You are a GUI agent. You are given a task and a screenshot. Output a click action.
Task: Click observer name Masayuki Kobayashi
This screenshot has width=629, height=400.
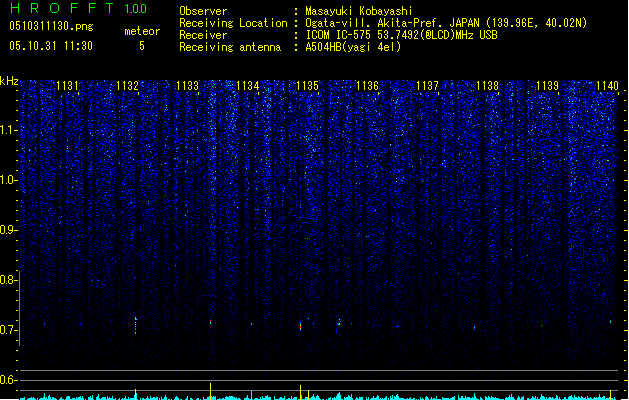coord(359,11)
